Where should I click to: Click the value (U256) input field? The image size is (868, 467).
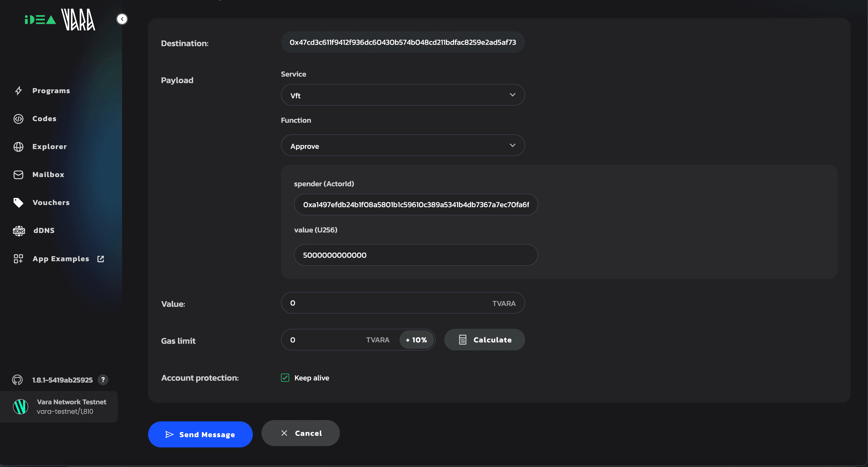click(416, 255)
